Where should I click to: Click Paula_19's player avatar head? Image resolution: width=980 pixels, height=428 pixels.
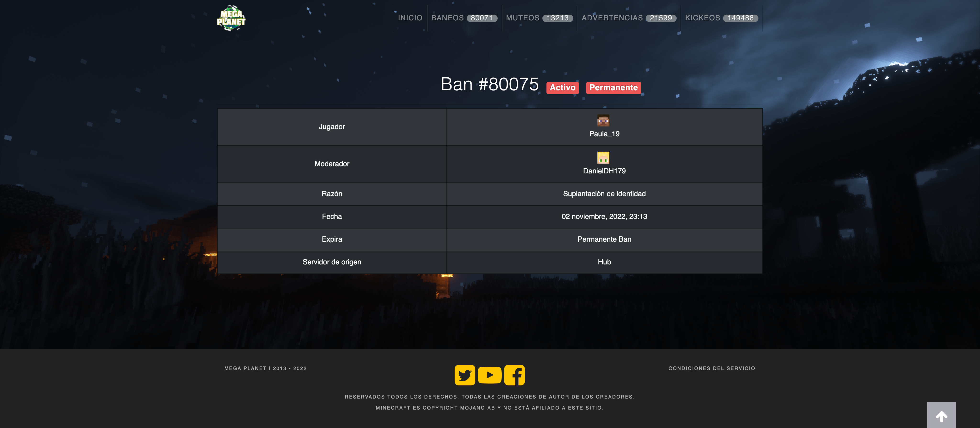tap(603, 121)
